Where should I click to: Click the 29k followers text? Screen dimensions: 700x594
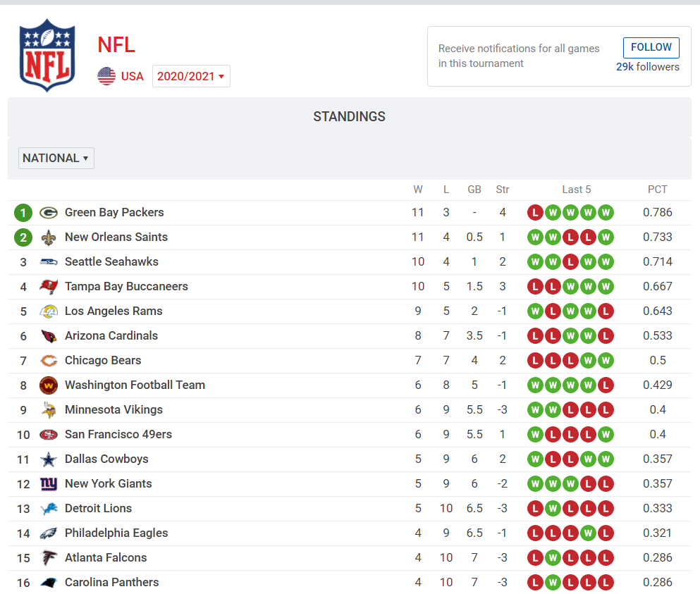coord(648,67)
